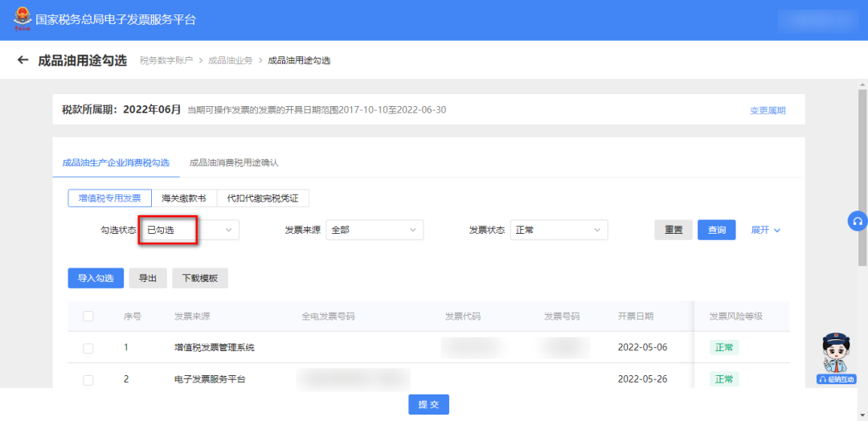
Task: Click the 变更属期 link
Action: [768, 110]
